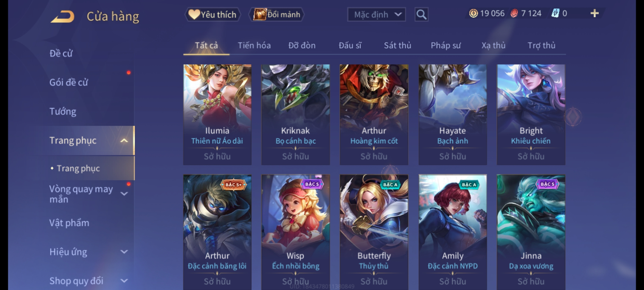Tap the gold coin balance icon
This screenshot has height=290, width=644.
473,13
